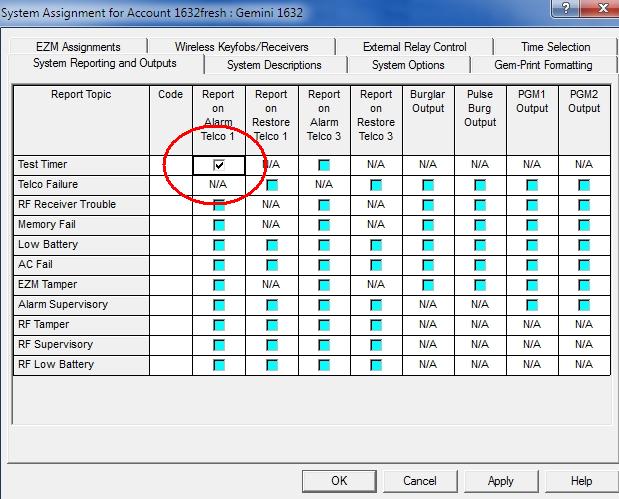Switch to the EZM Assignments tab
Viewport: 619px width, 499px height.
pyautogui.click(x=77, y=47)
